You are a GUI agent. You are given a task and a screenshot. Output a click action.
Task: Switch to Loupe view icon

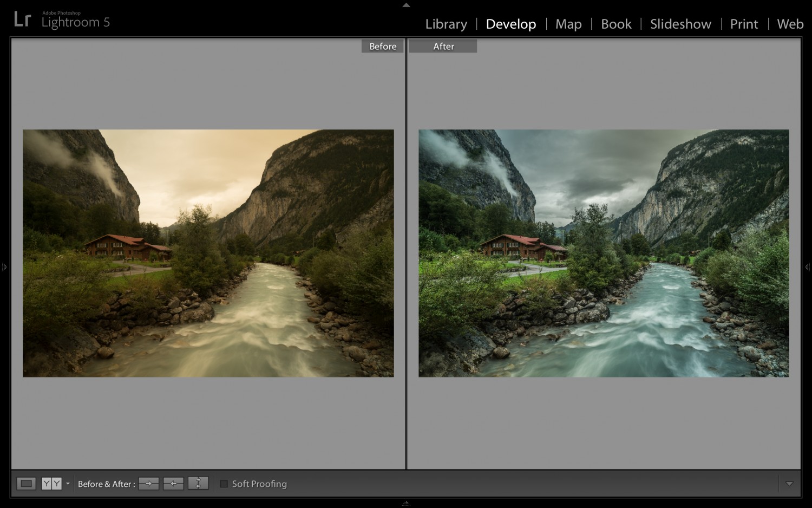point(26,484)
